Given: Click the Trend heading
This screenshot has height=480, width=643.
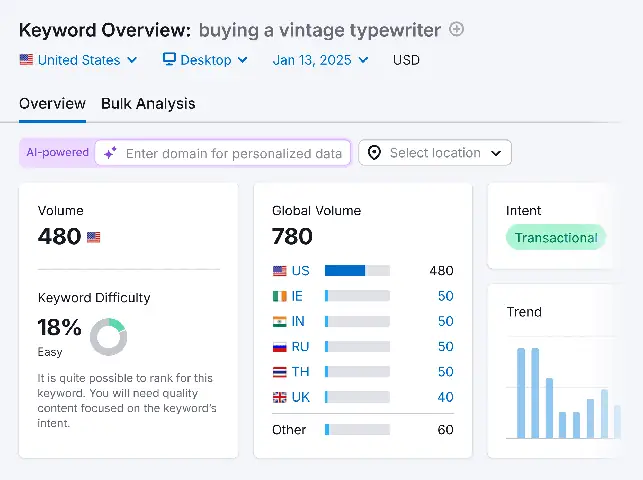Looking at the screenshot, I should [x=524, y=312].
